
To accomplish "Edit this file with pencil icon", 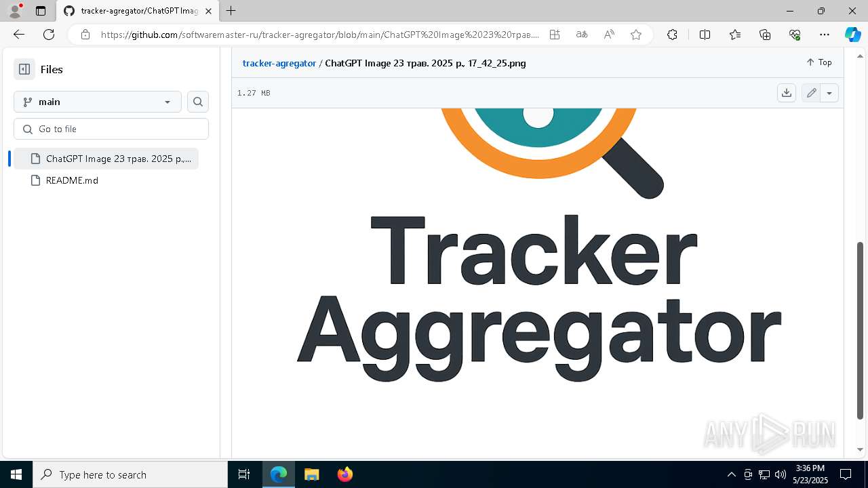I will click(811, 93).
